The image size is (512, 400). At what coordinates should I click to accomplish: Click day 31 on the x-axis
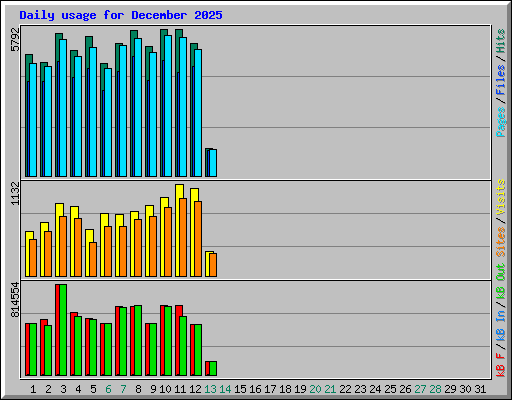pyautogui.click(x=480, y=389)
